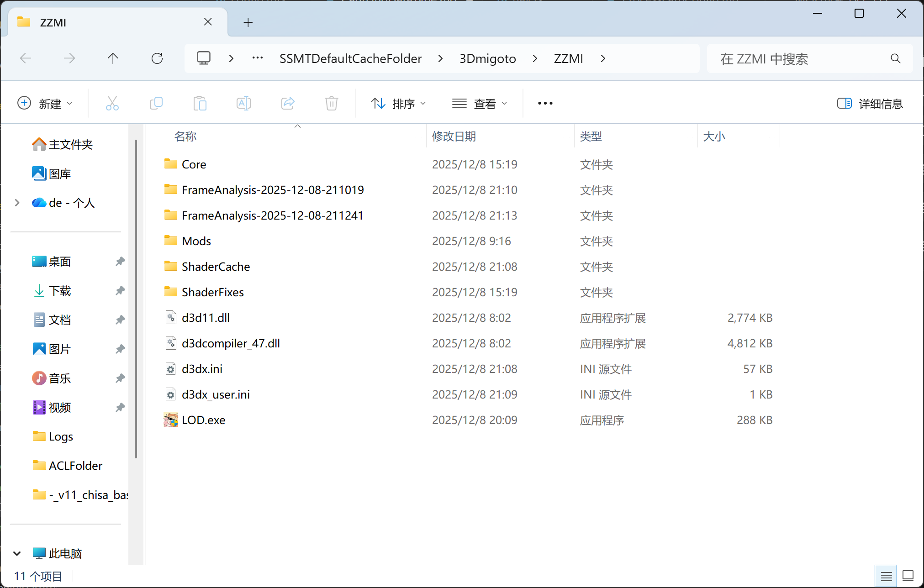This screenshot has width=924, height=588.
Task: Click the Copy icon in the toolbar
Action: pos(156,103)
